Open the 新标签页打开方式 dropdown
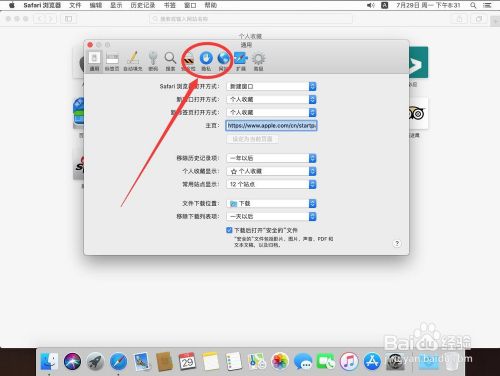 click(271, 112)
